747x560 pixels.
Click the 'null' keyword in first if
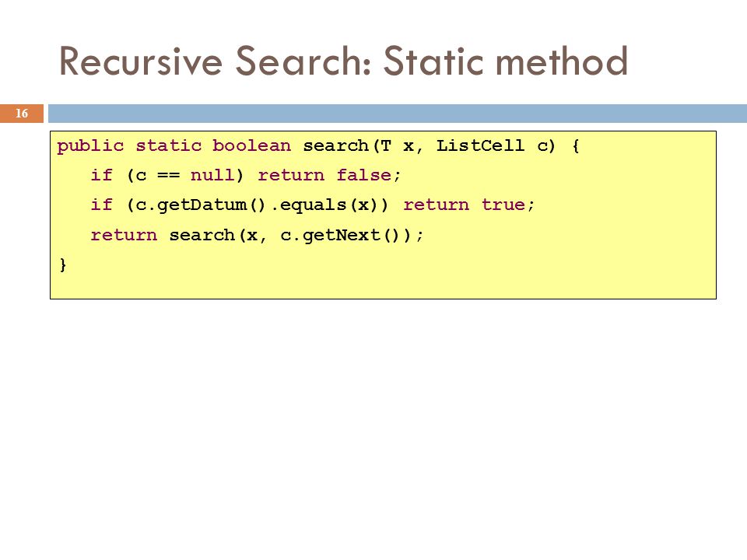point(212,175)
